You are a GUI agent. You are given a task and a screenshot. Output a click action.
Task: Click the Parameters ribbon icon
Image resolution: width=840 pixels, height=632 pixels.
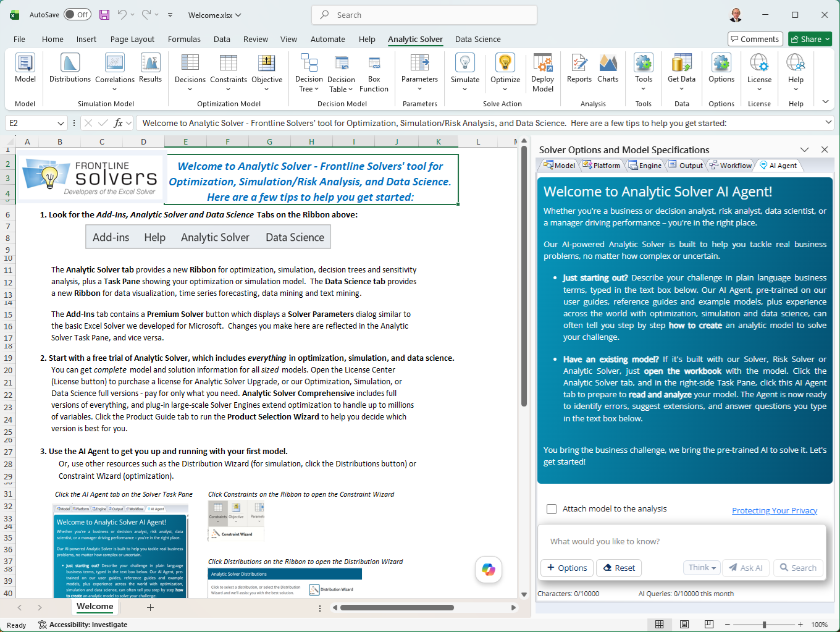pos(419,72)
